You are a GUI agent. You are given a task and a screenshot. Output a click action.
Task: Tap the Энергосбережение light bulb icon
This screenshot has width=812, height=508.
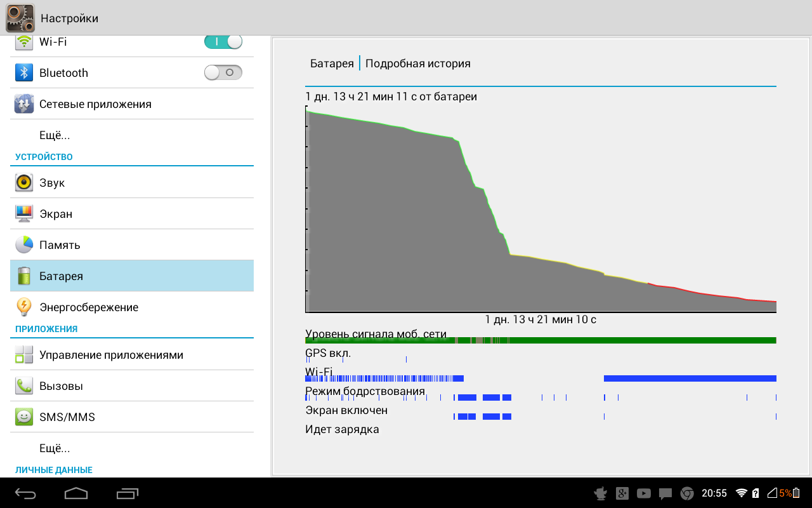coord(24,307)
